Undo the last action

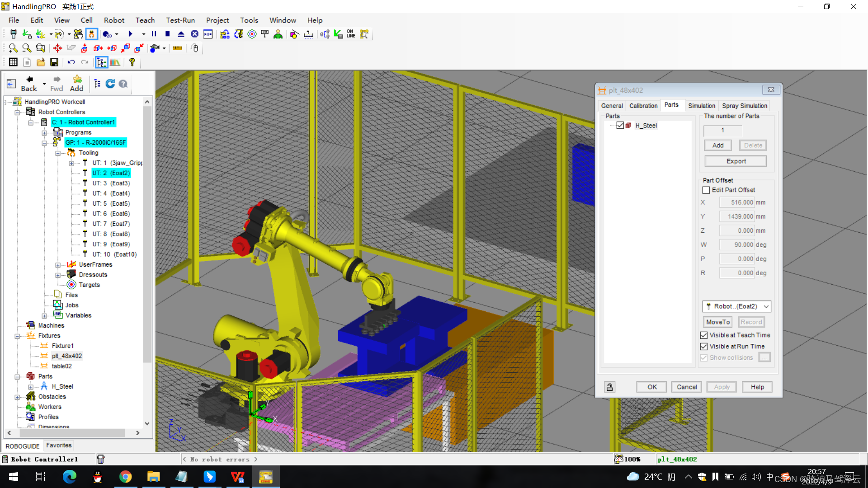[x=71, y=62]
